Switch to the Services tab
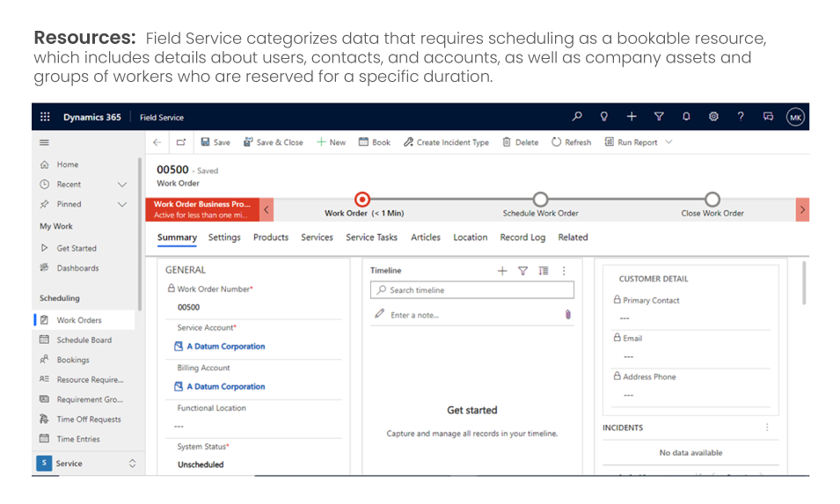This screenshot has width=840, height=504. coord(317,237)
